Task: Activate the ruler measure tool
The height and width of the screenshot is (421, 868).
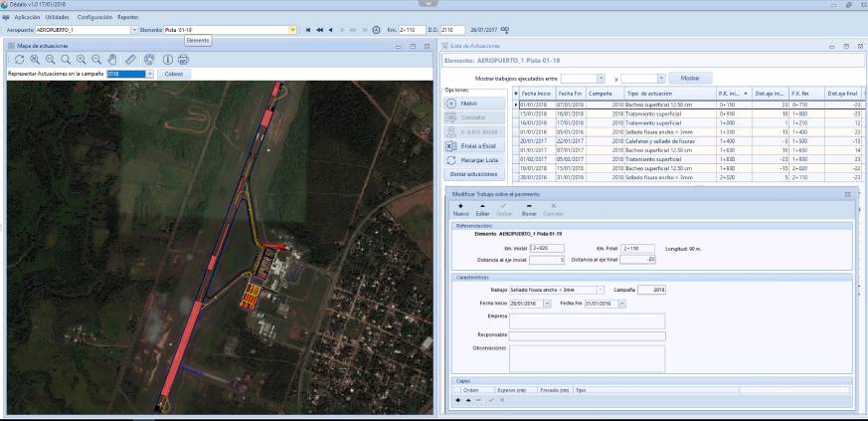Action: click(129, 60)
